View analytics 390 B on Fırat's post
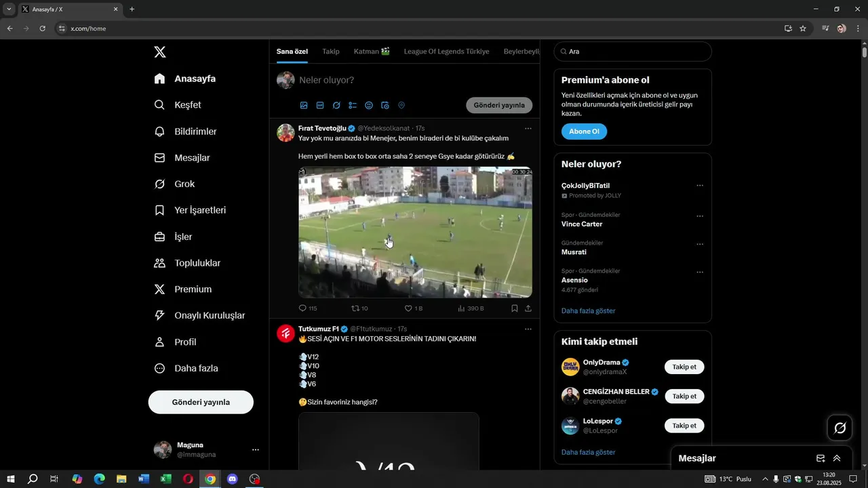Viewport: 868px width, 488px height. 471,308
